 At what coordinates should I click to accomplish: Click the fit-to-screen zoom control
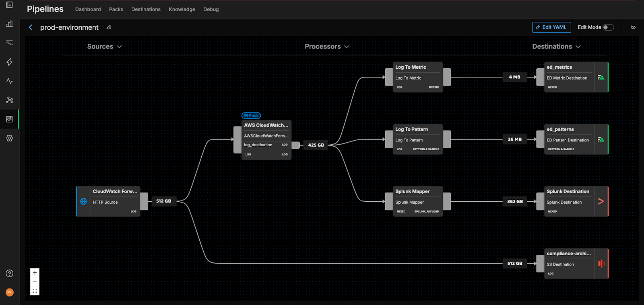click(35, 291)
